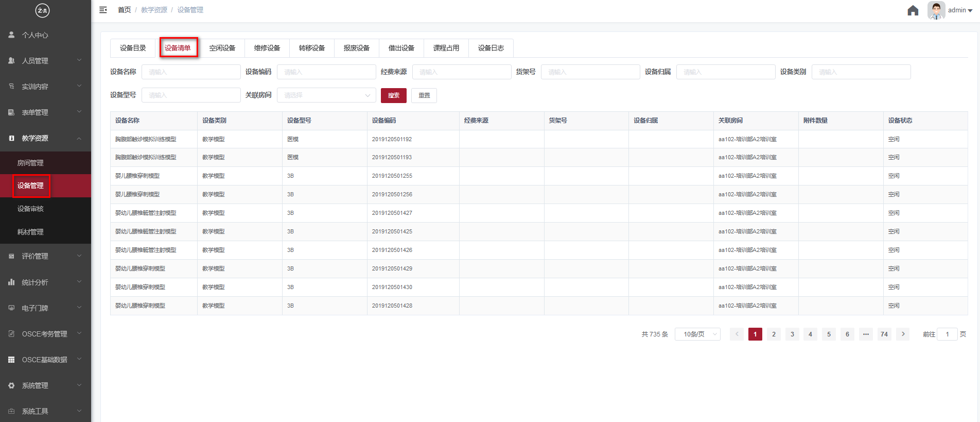Click the 设备归属 input field

click(726, 72)
